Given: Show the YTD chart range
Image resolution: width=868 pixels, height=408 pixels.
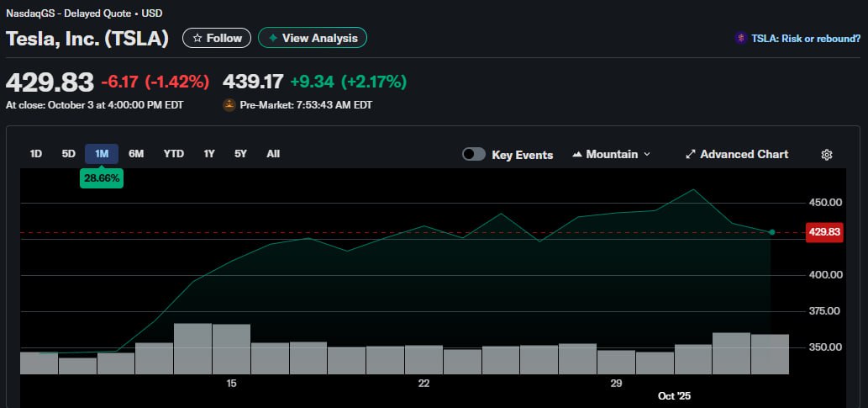Looking at the screenshot, I should (x=173, y=154).
